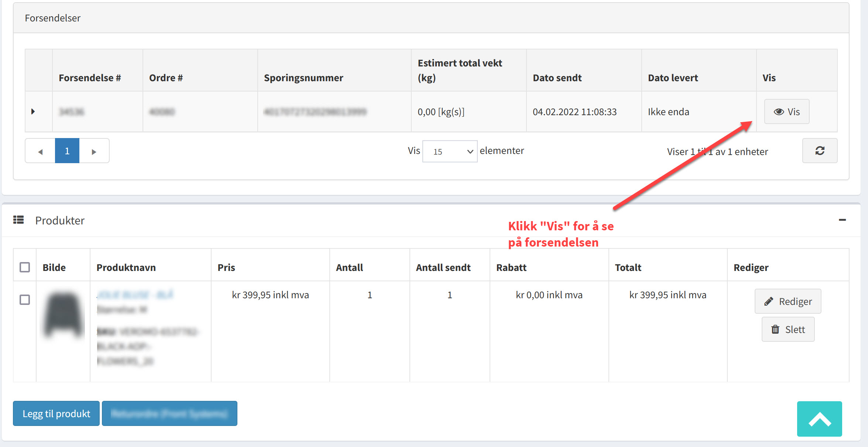Image resolution: width=868 pixels, height=447 pixels.
Task: Select page 1 in pagination
Action: point(67,151)
